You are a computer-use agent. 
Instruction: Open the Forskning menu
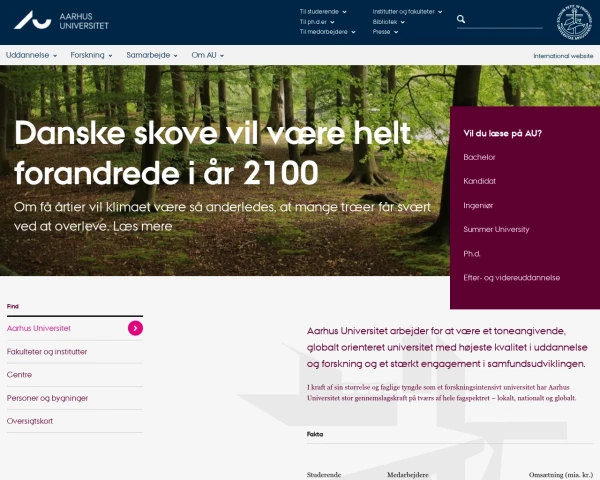91,55
